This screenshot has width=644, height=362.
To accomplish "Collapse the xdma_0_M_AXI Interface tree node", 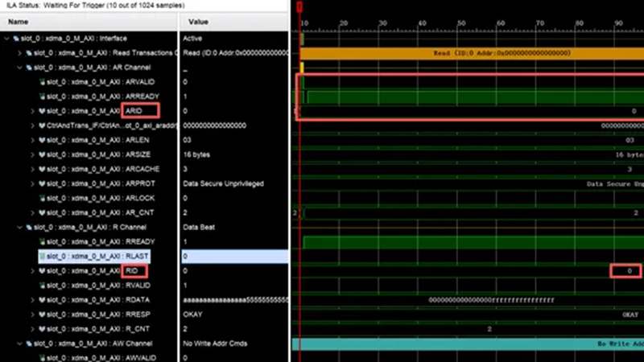I will pyautogui.click(x=7, y=39).
